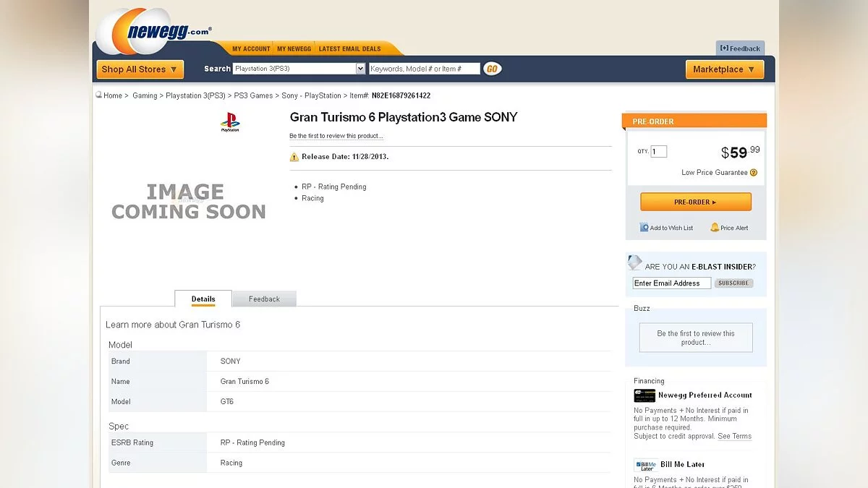Click the Newegg Preferred Account heading
This screenshot has height=488, width=868.
705,395
